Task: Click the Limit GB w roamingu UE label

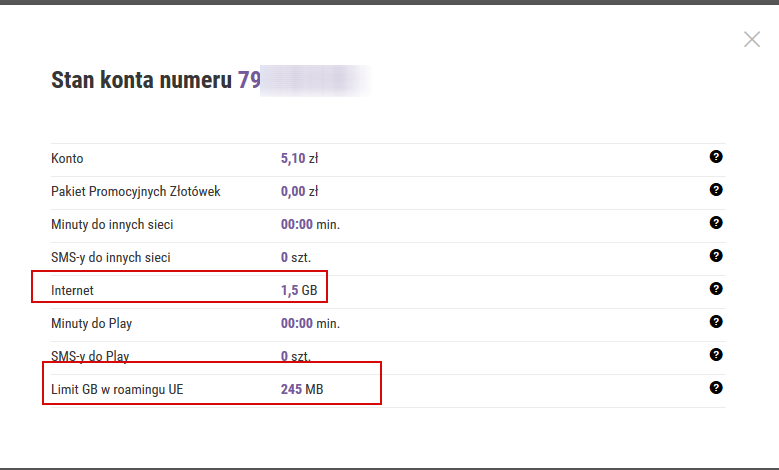Action: 117,389
